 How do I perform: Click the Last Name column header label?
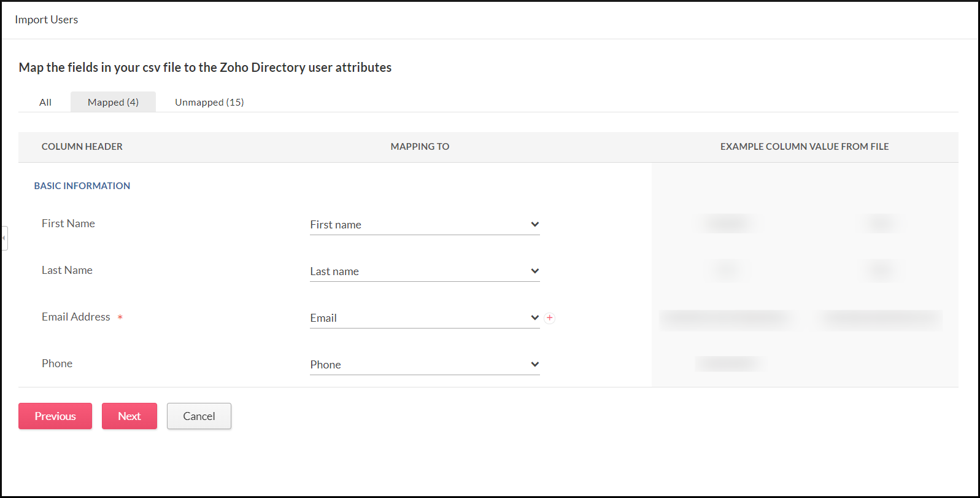tap(67, 270)
